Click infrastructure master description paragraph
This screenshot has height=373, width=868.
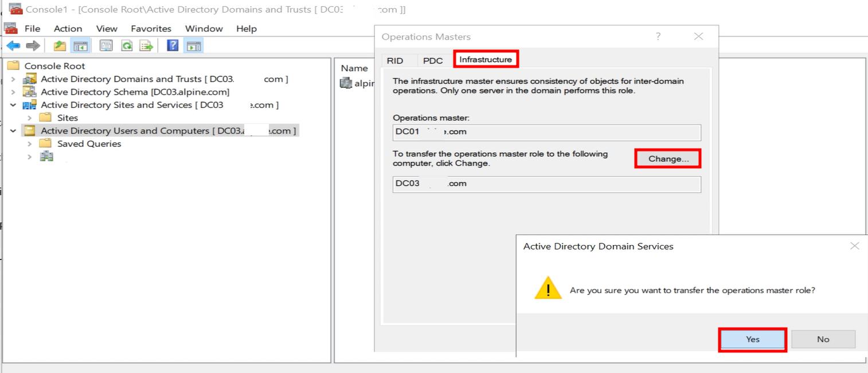pos(538,86)
